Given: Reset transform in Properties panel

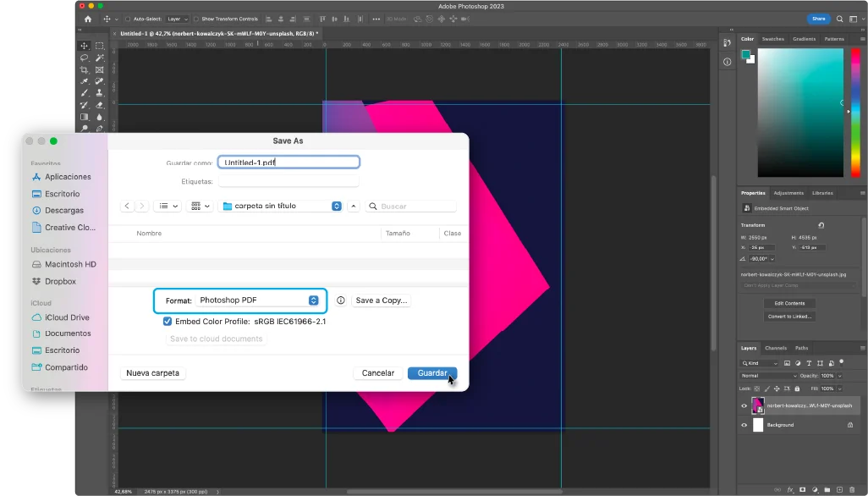Looking at the screenshot, I should [821, 225].
